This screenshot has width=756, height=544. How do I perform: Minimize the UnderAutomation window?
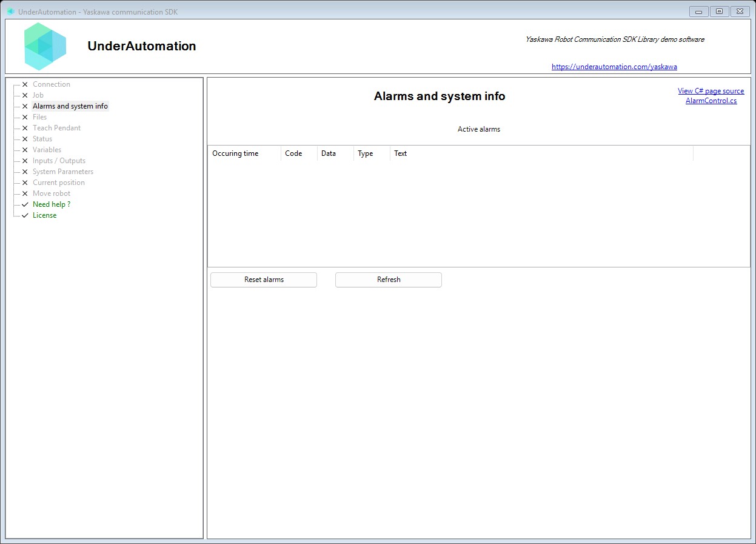pyautogui.click(x=699, y=12)
